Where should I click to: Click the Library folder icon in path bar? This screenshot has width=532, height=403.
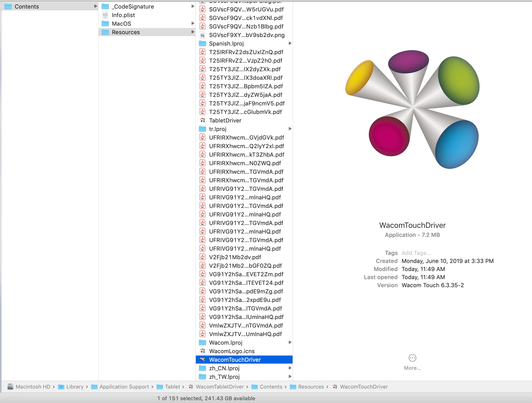(x=61, y=387)
